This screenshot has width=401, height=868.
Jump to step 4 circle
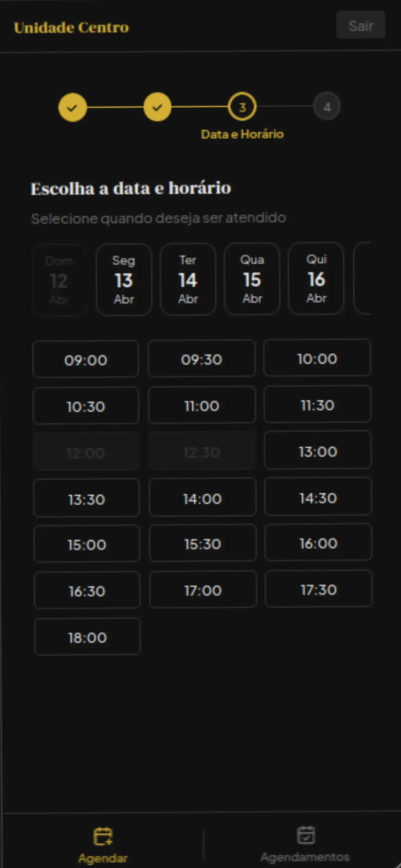[x=327, y=107]
